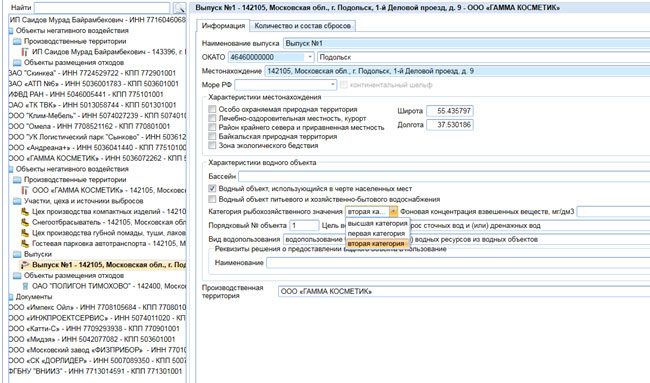Click the search magnifier button next to Найти
The height and width of the screenshot is (383, 650).
pyautogui.click(x=179, y=8)
